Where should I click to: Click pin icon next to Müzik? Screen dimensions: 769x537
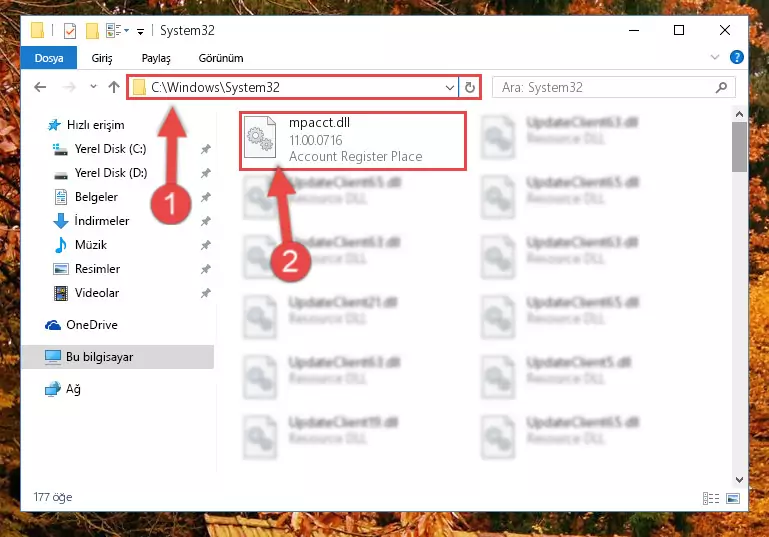point(205,245)
